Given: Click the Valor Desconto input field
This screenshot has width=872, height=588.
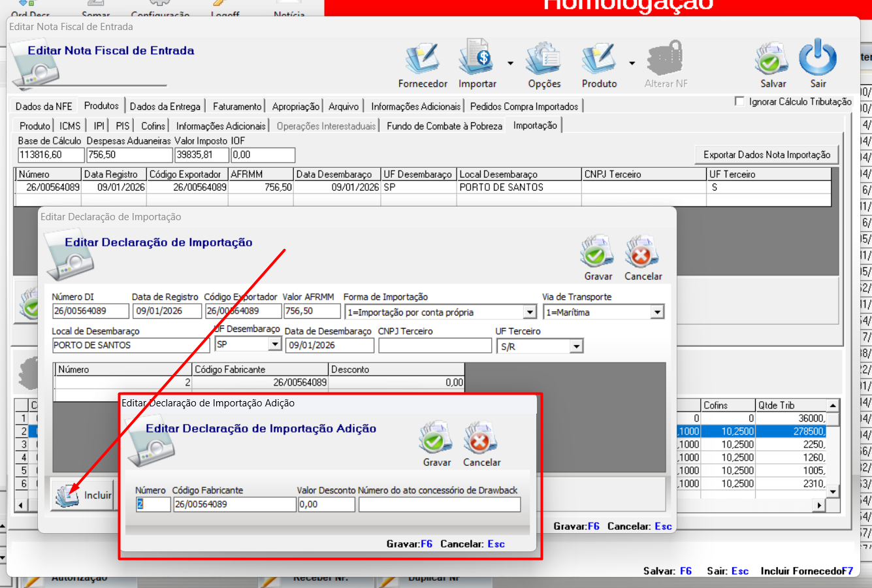Looking at the screenshot, I should pyautogui.click(x=327, y=504).
